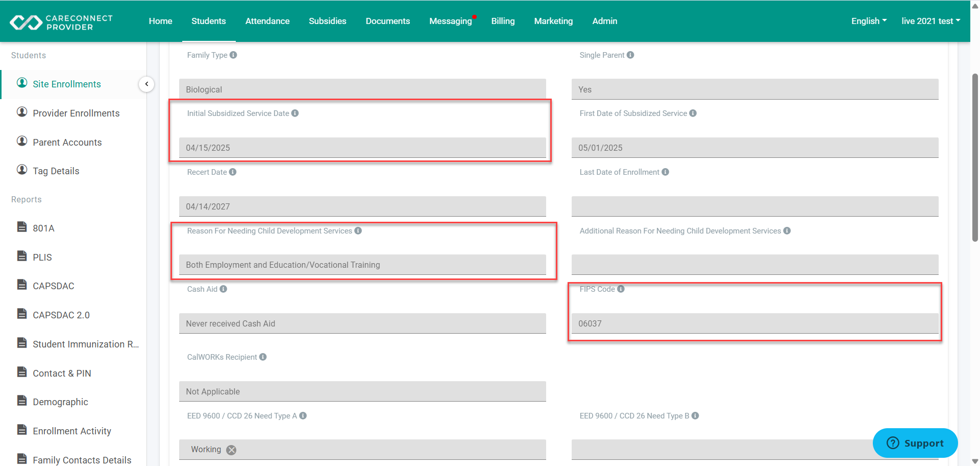Click info icon next to Last Date of Enrollment

pyautogui.click(x=665, y=172)
